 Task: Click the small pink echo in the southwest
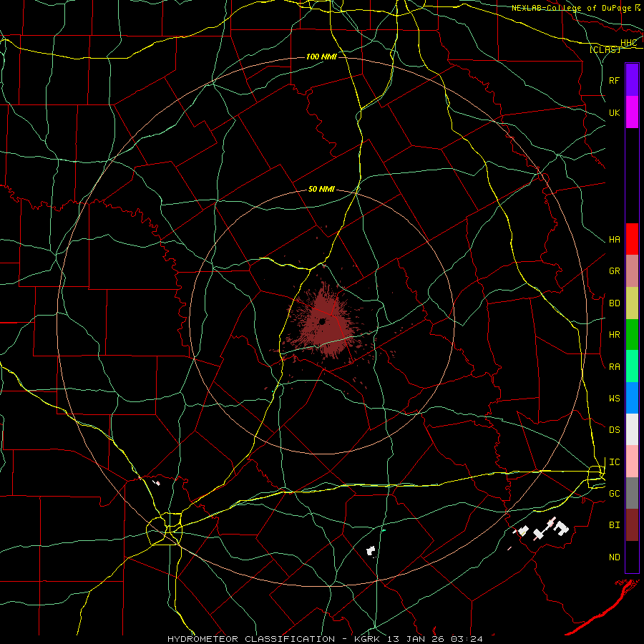157,482
